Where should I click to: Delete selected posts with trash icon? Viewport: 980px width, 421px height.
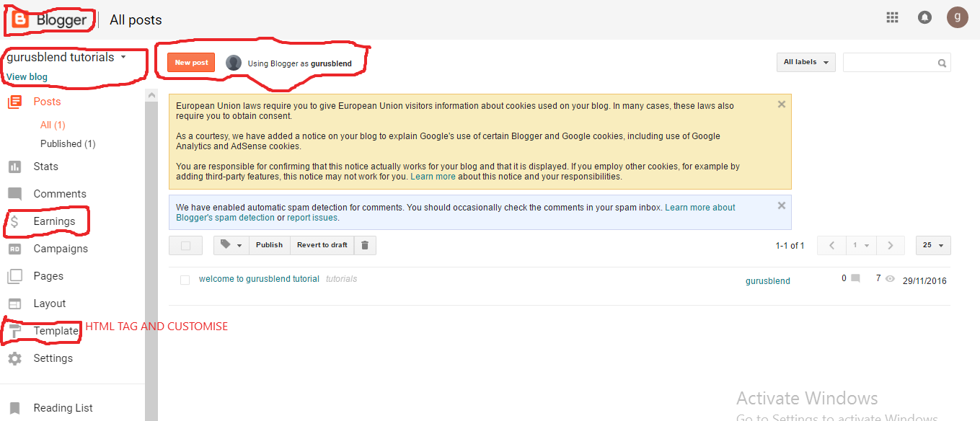(364, 245)
